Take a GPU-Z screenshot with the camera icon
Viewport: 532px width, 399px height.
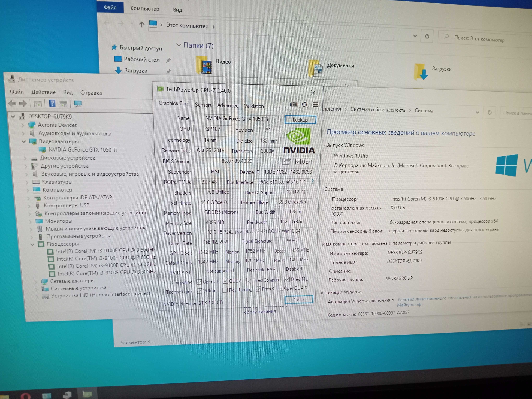click(293, 104)
